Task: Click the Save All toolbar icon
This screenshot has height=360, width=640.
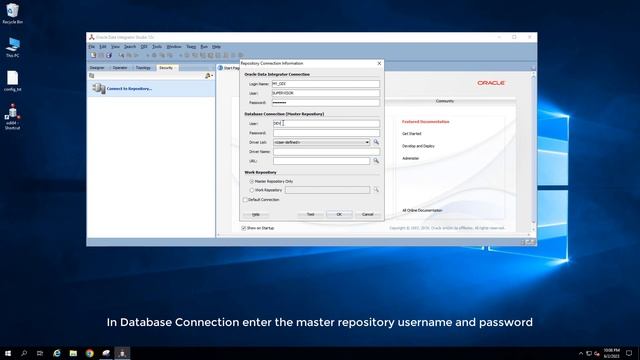Action: click(x=109, y=55)
